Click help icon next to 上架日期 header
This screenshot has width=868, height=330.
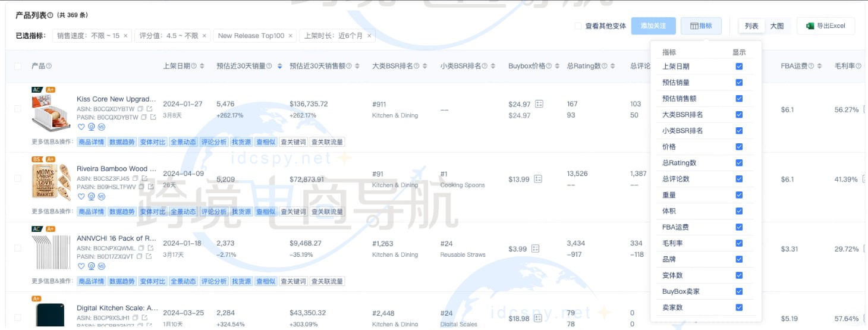(194, 66)
